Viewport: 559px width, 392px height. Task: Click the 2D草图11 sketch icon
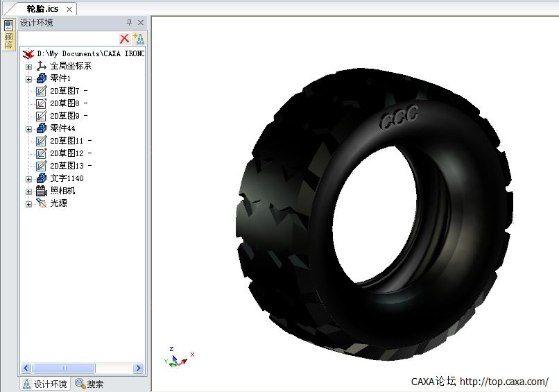(42, 141)
